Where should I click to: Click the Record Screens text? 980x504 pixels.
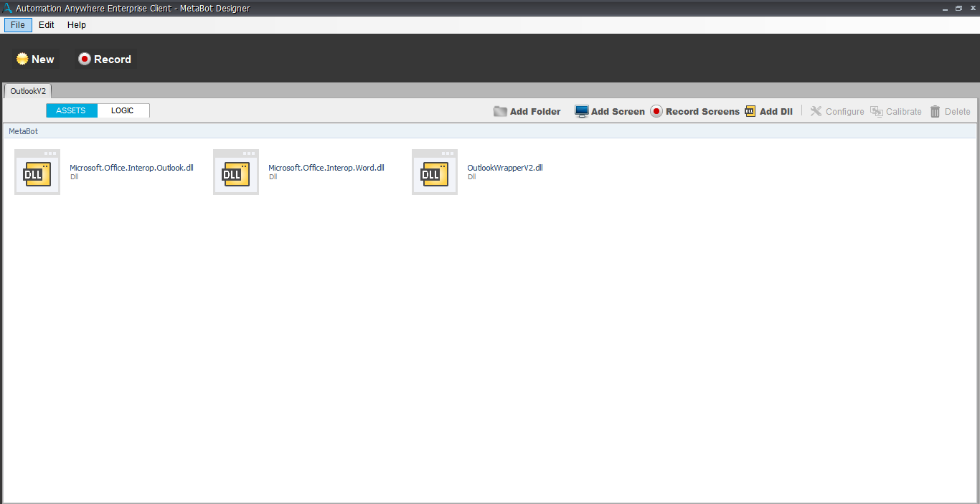[x=702, y=112]
